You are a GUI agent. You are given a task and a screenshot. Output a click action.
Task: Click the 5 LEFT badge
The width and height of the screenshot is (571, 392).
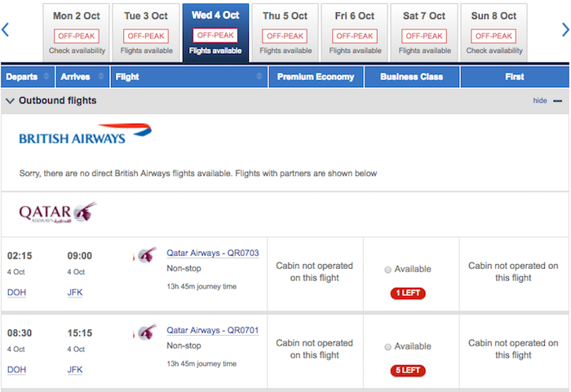pyautogui.click(x=408, y=371)
